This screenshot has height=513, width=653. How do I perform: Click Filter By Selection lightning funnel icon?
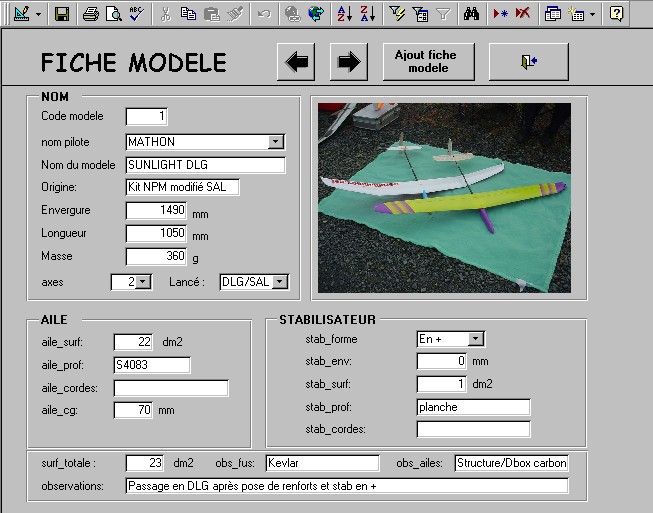click(x=397, y=14)
